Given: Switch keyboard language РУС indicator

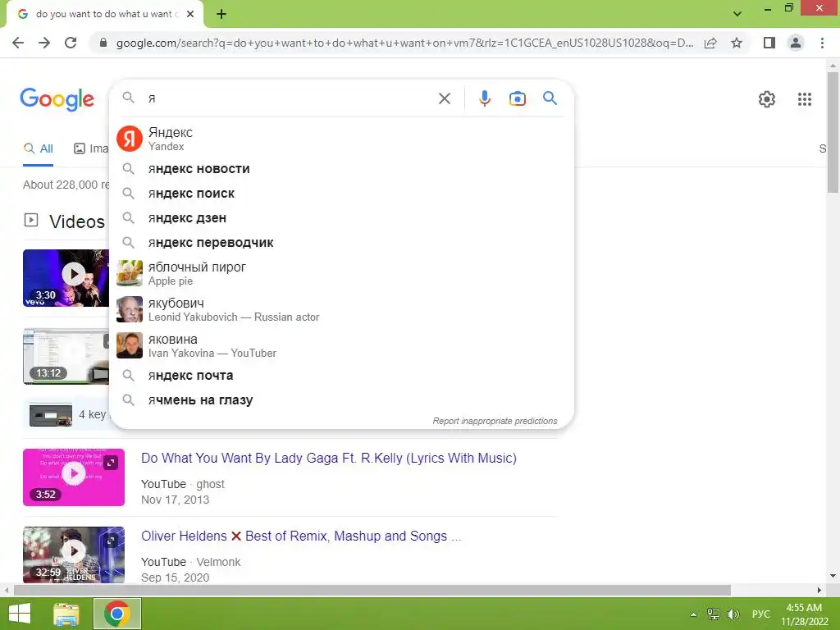Looking at the screenshot, I should pos(760,614).
